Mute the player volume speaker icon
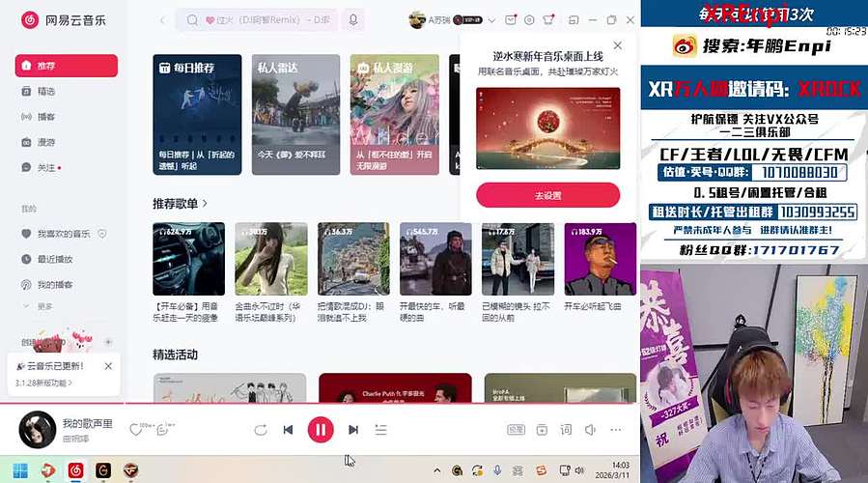This screenshot has width=868, height=483. 590,430
